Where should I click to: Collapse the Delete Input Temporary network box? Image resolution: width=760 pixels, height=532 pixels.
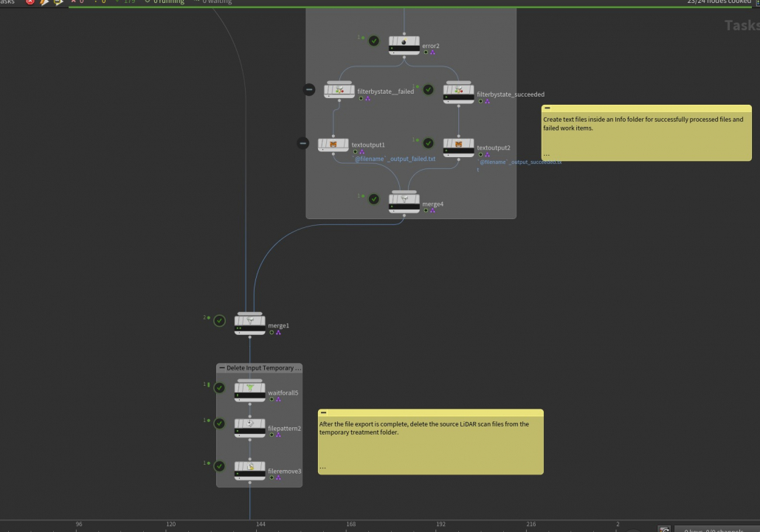pos(222,367)
